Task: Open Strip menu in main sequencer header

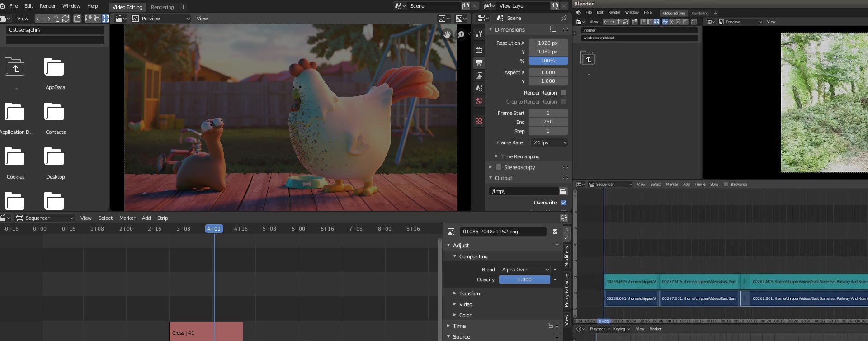Action: pyautogui.click(x=162, y=218)
